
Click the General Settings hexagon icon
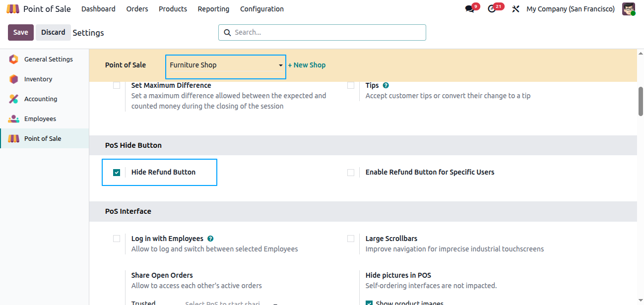point(14,60)
